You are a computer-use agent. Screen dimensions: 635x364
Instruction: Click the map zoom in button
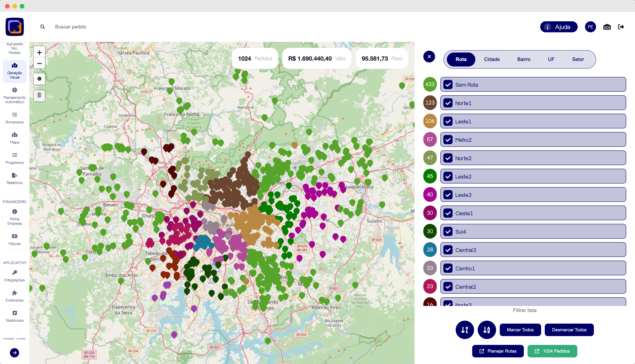pyautogui.click(x=39, y=53)
